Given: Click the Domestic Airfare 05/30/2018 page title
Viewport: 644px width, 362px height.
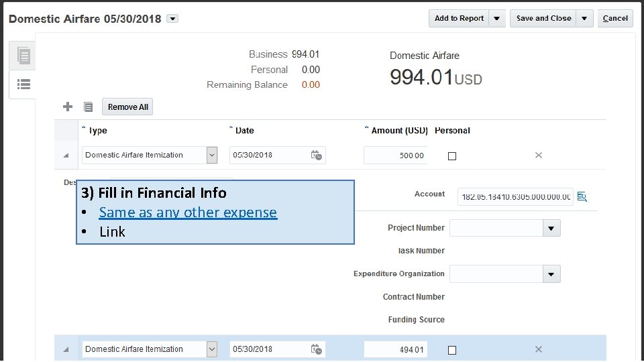Looking at the screenshot, I should tap(85, 19).
